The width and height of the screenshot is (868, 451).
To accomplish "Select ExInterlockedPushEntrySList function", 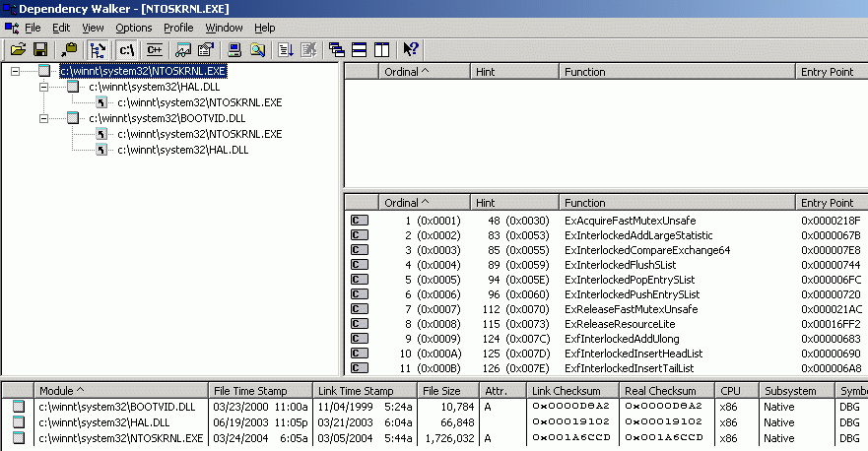I will [632, 295].
